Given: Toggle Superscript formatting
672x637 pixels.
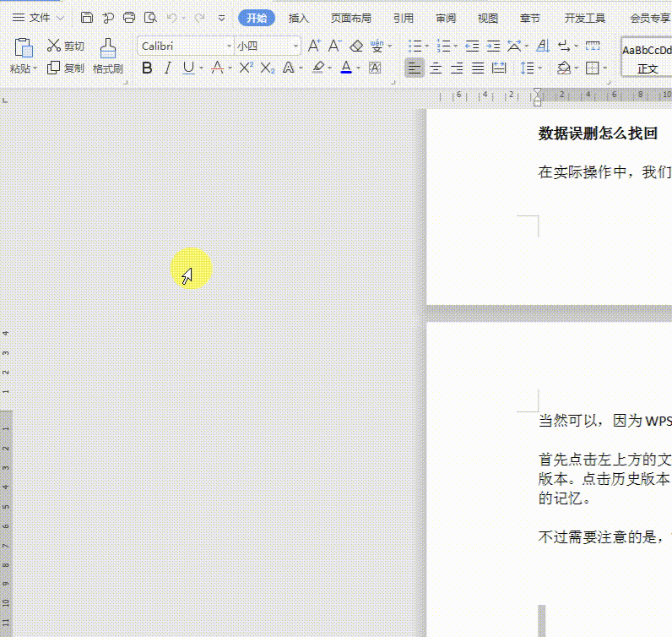Looking at the screenshot, I should [x=246, y=68].
